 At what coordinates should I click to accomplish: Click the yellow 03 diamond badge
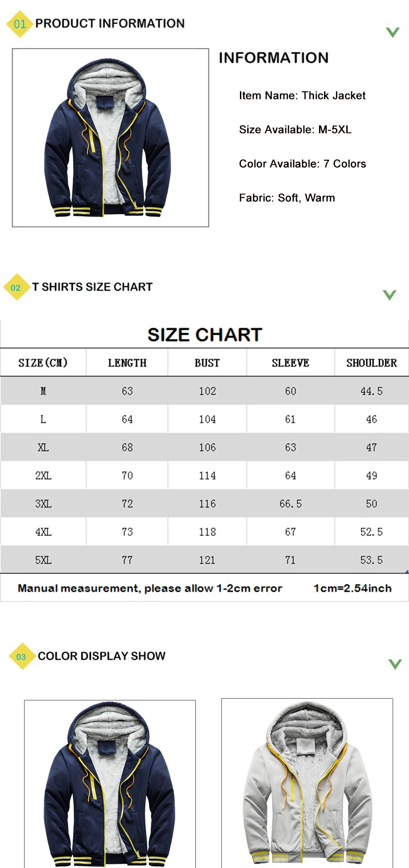pos(21,656)
